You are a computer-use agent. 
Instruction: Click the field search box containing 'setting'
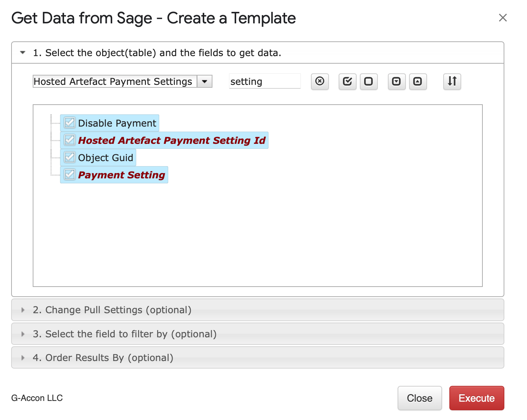click(x=265, y=81)
